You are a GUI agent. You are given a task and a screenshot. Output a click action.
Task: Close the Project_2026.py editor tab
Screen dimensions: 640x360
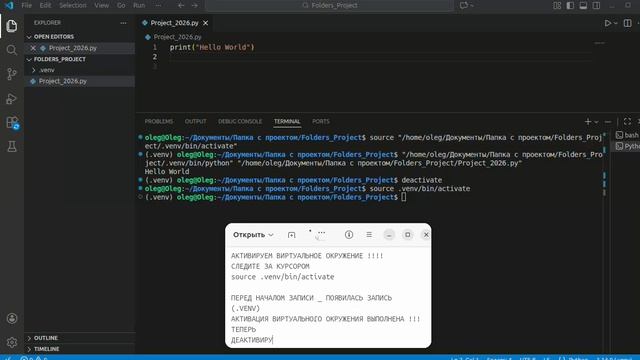point(206,23)
